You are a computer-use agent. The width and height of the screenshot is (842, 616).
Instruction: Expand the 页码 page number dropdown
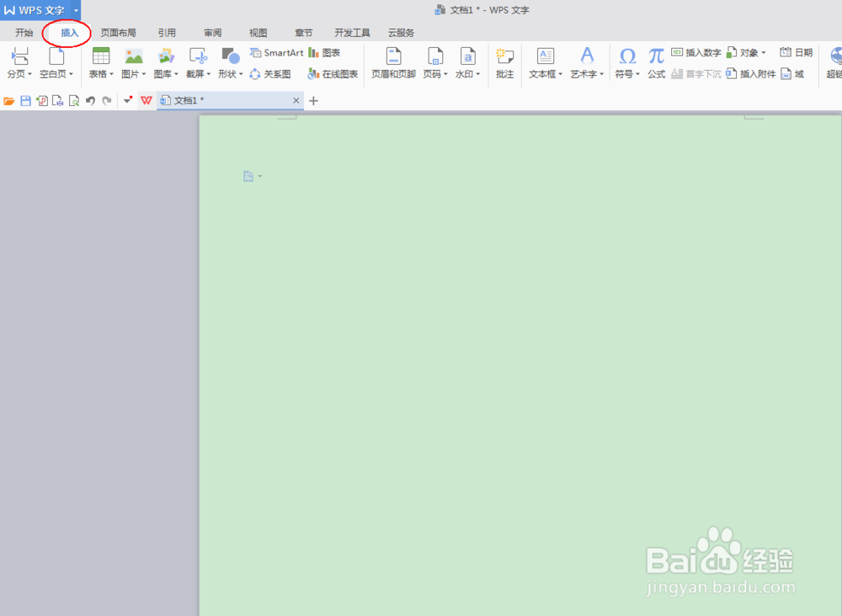[x=445, y=74]
